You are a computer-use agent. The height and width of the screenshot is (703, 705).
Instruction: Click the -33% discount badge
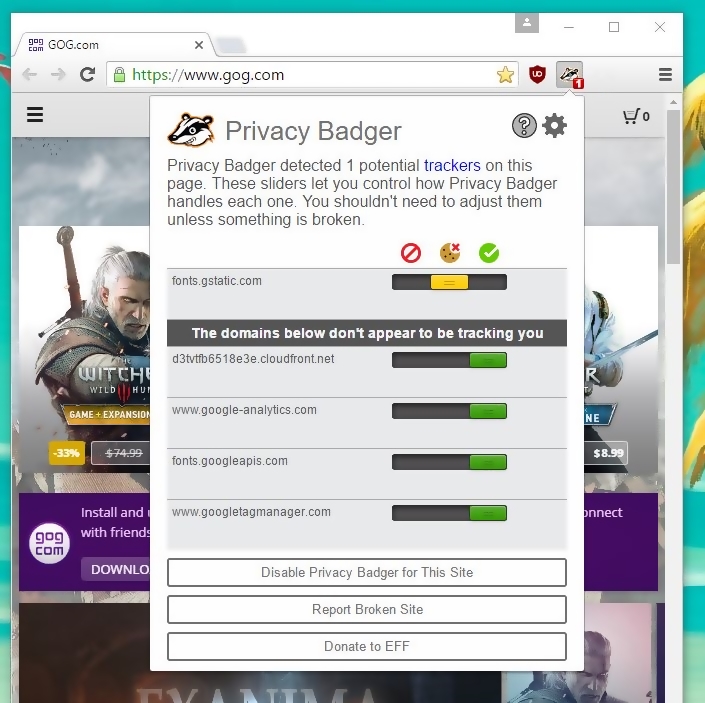click(67, 453)
